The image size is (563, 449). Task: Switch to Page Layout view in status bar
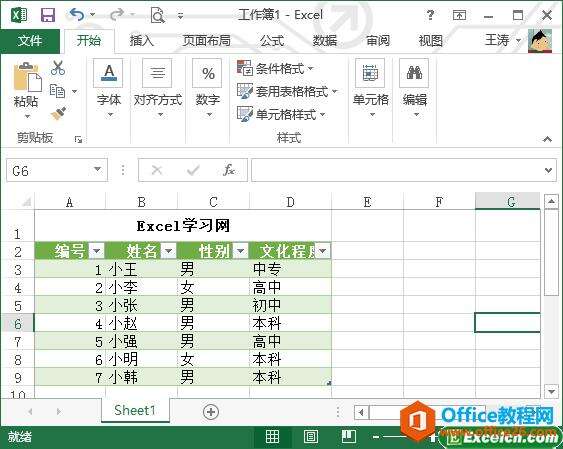click(x=311, y=436)
